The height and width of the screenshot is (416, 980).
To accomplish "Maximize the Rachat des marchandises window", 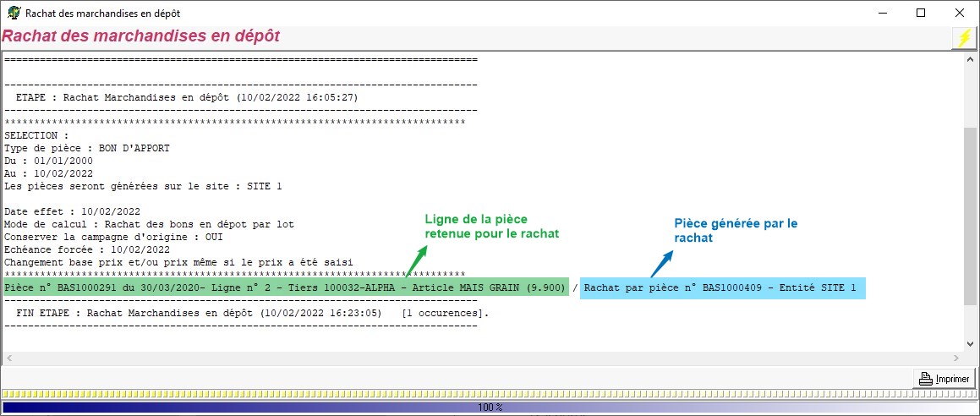I will [921, 14].
